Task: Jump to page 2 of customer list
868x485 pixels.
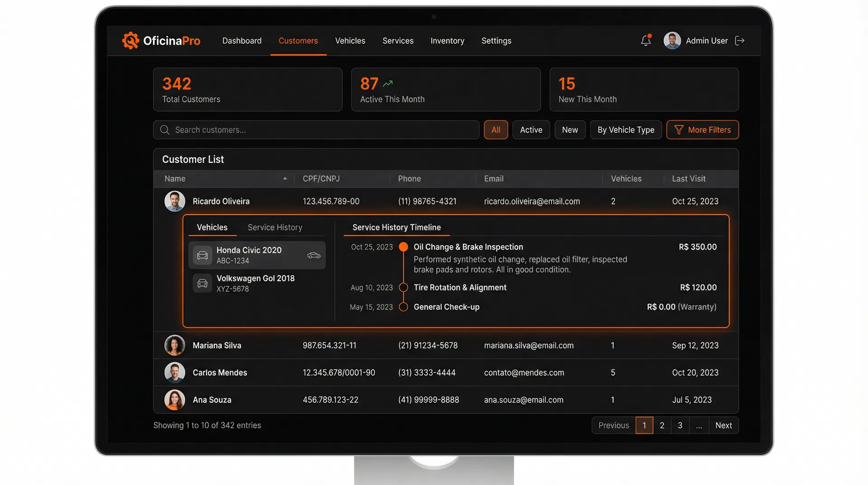Action: click(x=662, y=425)
